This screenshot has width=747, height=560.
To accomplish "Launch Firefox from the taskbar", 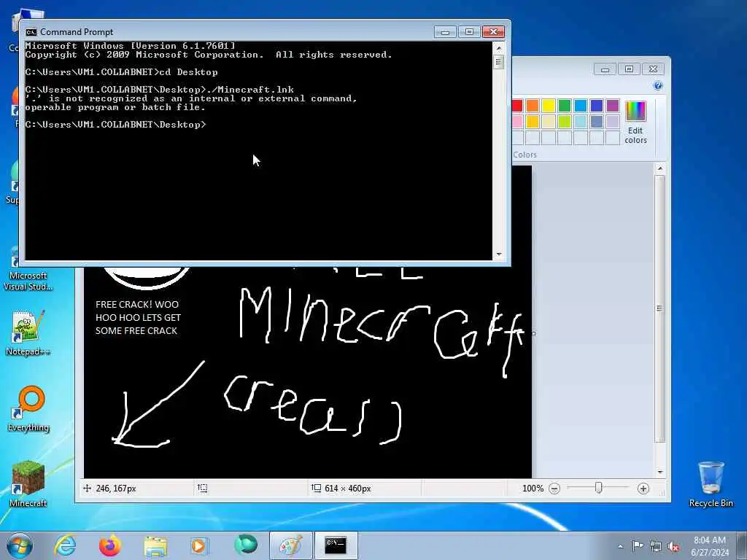I will point(110,545).
